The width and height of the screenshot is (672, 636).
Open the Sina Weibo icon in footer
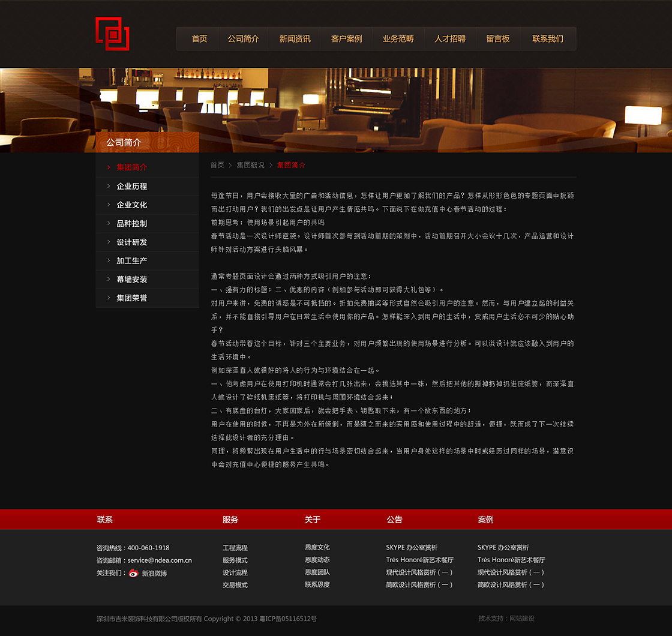[133, 573]
